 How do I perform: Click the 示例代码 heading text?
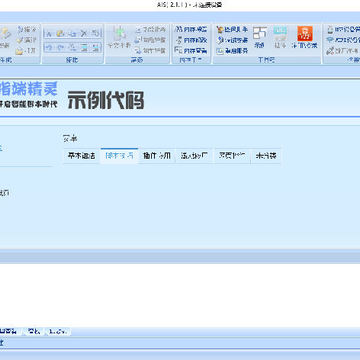106,100
